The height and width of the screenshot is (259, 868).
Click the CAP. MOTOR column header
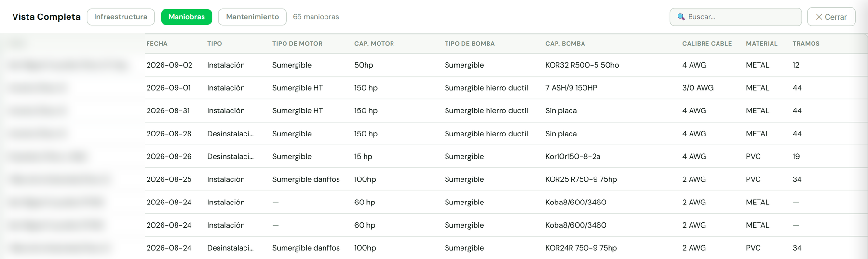tap(374, 44)
